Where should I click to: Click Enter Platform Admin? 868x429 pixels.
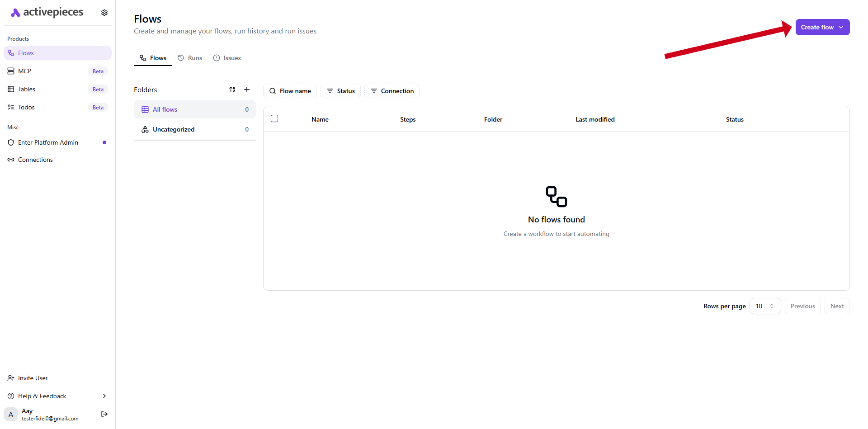[x=48, y=142]
